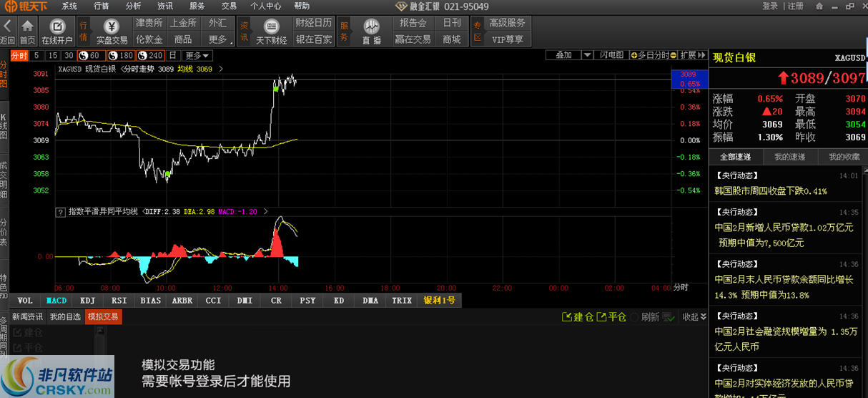Image resolution: width=868 pixels, height=398 pixels.
Task: Select 180-minute period with yin-yang icon
Action: click(x=121, y=55)
